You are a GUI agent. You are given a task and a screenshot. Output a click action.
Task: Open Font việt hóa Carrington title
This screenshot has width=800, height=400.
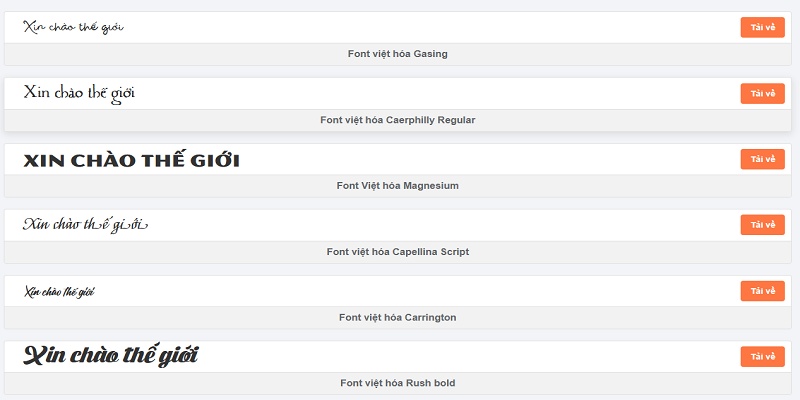point(397,317)
